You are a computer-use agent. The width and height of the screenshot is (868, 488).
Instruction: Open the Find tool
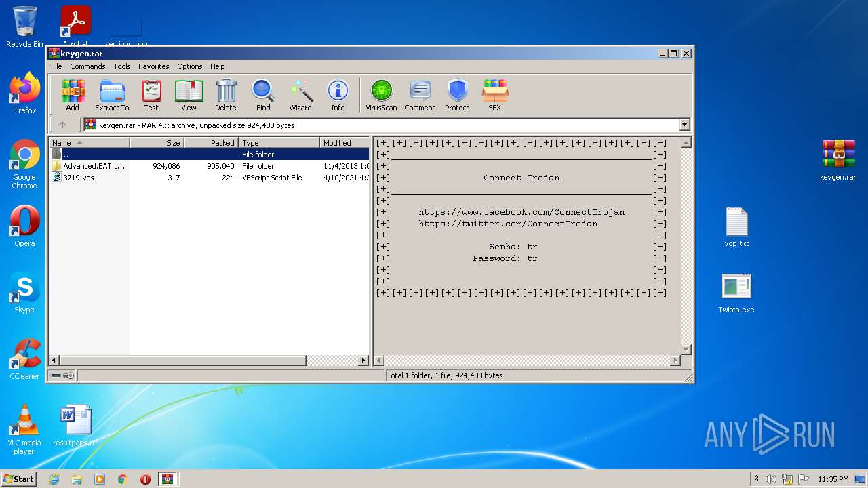coord(263,95)
